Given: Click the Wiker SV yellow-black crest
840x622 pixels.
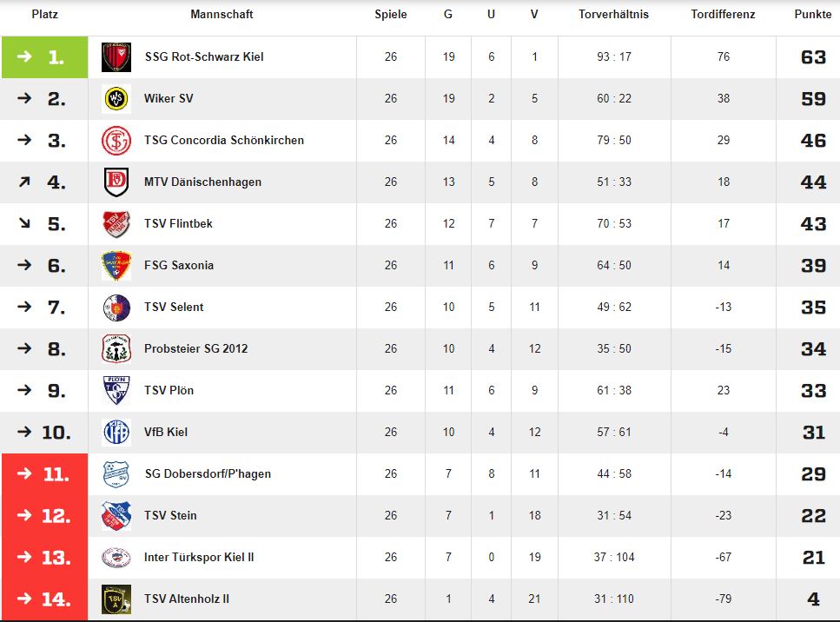Looking at the screenshot, I should (x=116, y=99).
